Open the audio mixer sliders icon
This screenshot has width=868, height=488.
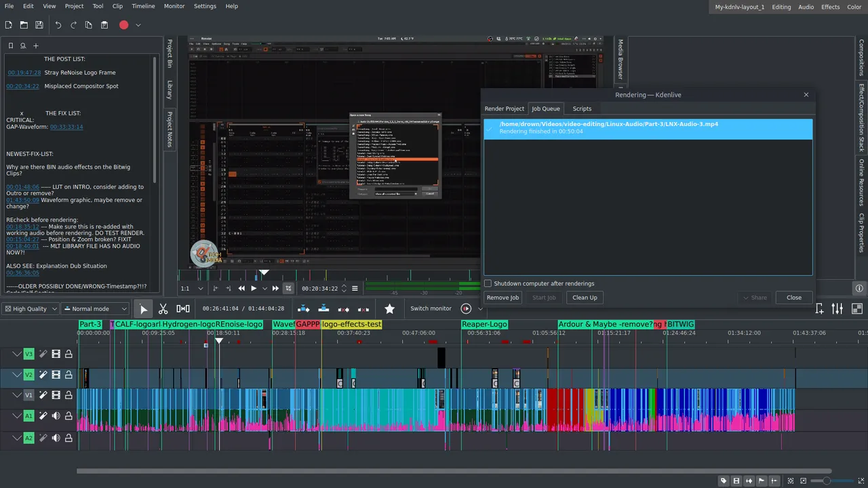(837, 308)
